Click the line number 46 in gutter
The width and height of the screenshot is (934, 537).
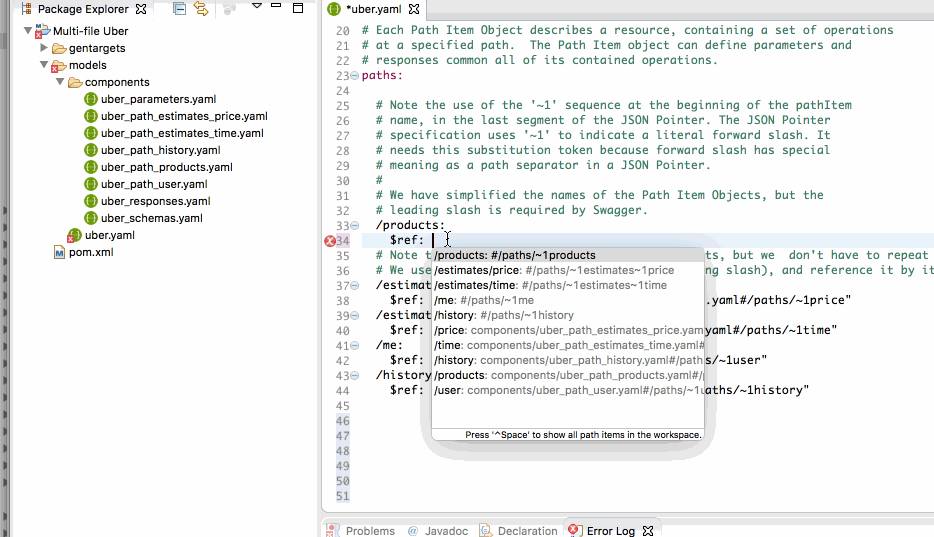pos(343,421)
